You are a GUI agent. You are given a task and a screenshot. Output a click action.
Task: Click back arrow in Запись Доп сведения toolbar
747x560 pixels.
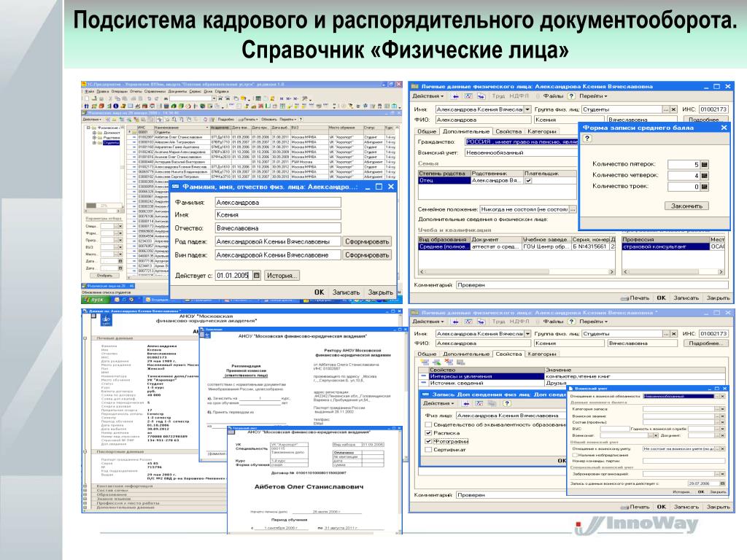(466, 403)
